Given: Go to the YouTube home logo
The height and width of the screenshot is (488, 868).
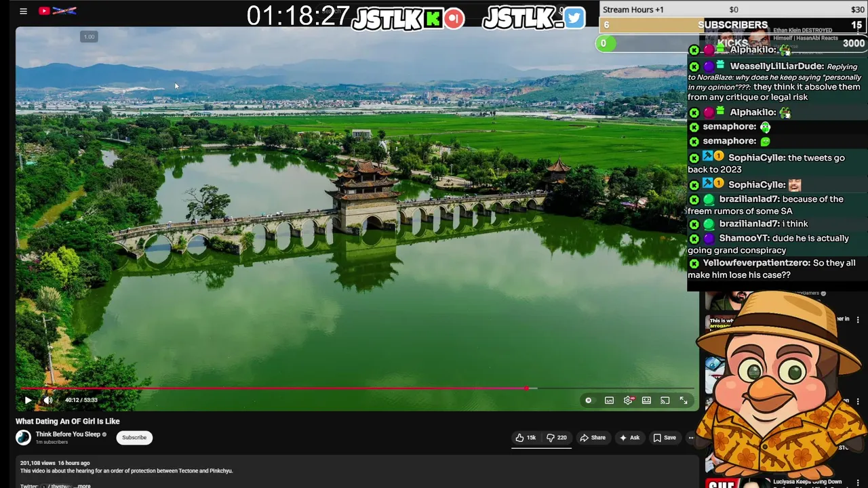Looking at the screenshot, I should [57, 11].
